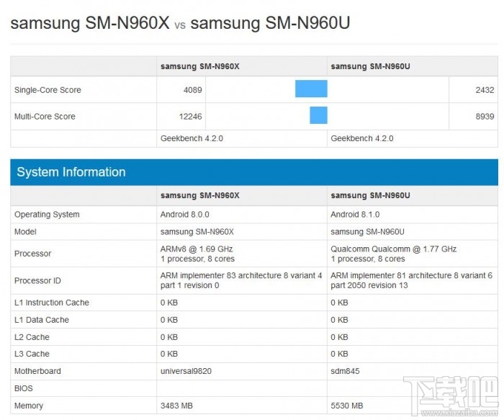Viewport: 504px width, 420px height.
Task: Select multi-core score value 8939
Action: pos(485,117)
